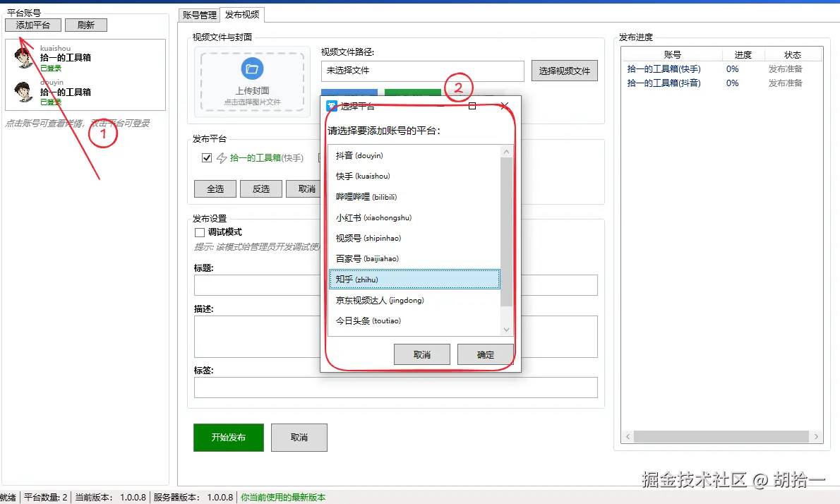The image size is (840, 504).
Task: Select 快手 (kuaishou) in platform list
Action: click(x=414, y=176)
